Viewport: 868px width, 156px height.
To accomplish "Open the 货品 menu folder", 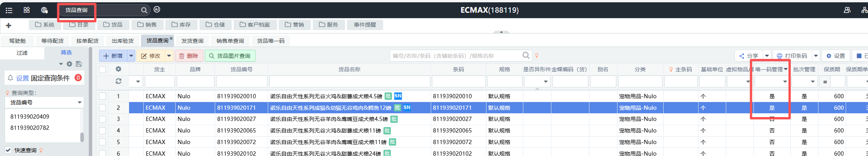I will (x=113, y=25).
